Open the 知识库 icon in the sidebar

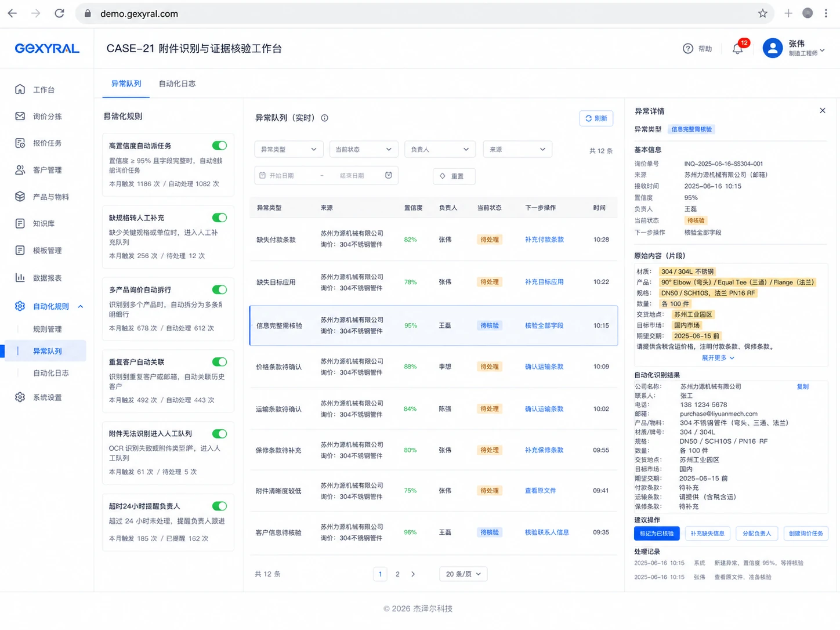(20, 223)
